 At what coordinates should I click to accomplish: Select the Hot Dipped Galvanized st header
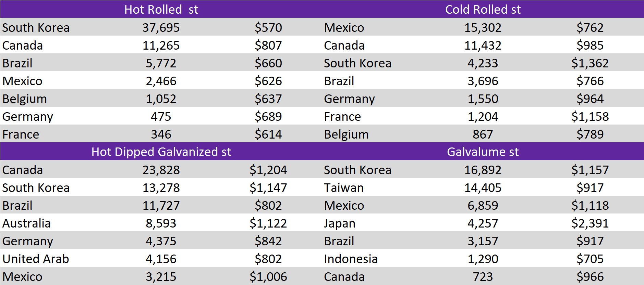[x=161, y=152]
